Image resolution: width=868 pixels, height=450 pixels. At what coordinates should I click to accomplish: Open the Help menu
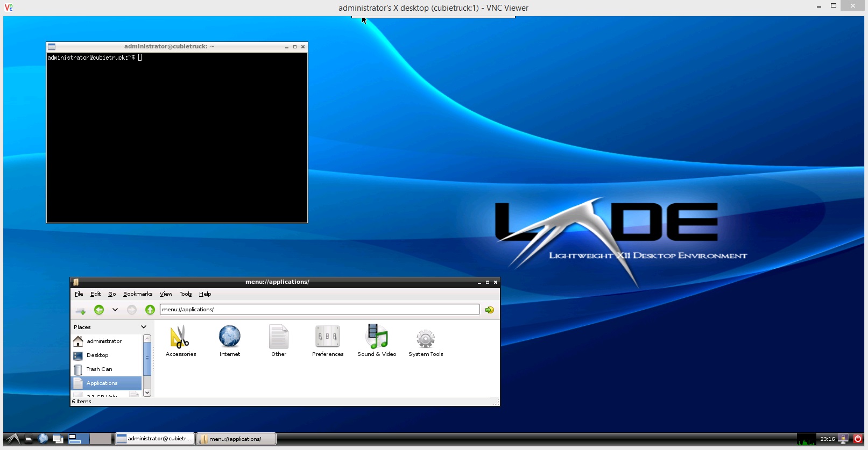tap(205, 294)
